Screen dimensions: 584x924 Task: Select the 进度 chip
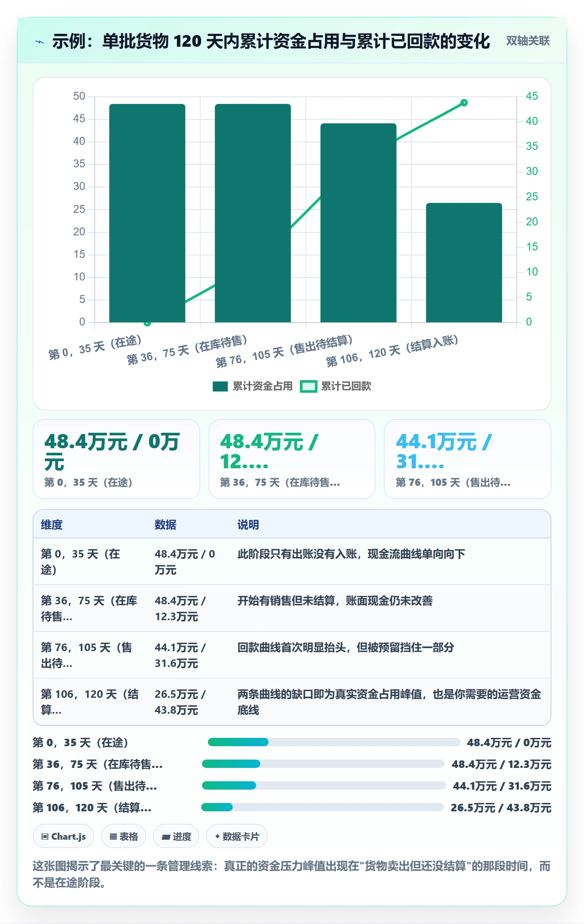pyautogui.click(x=176, y=836)
